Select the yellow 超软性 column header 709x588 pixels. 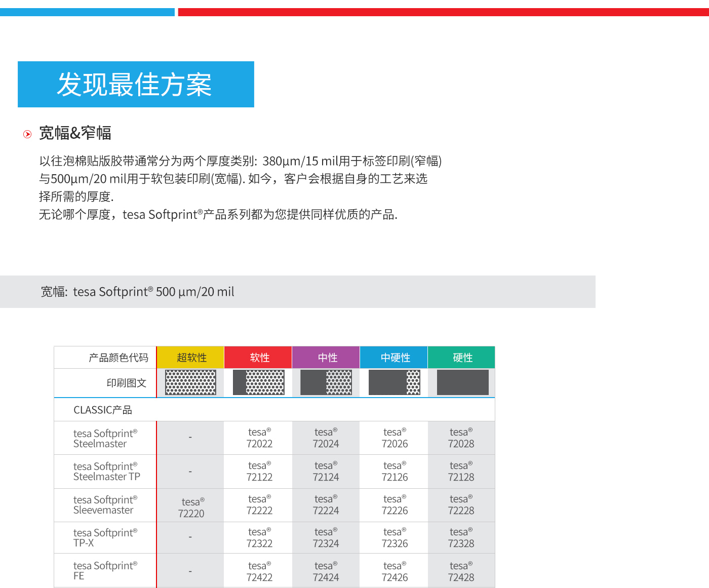[190, 358]
